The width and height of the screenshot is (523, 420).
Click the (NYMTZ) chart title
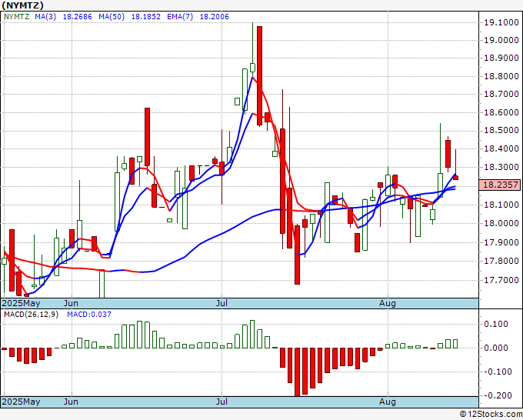[x=22, y=5]
